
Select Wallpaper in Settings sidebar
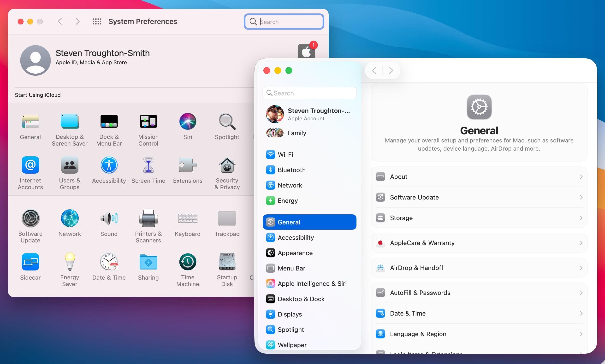point(309,345)
